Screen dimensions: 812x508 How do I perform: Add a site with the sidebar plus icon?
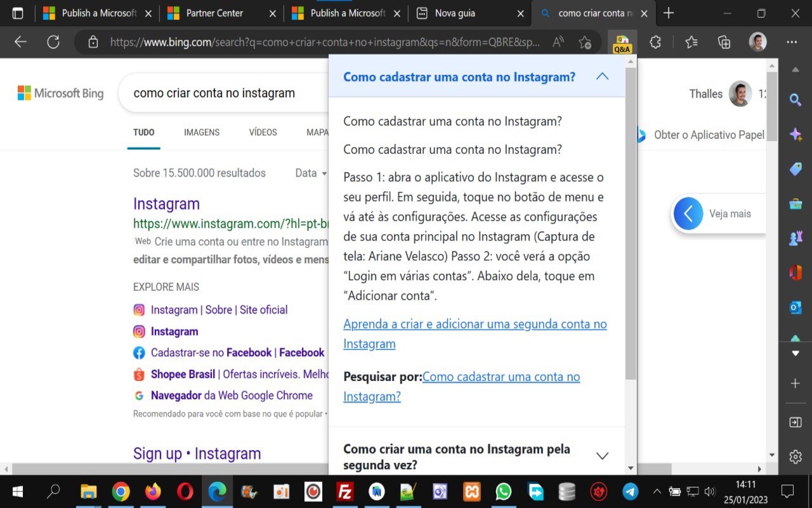tap(796, 384)
